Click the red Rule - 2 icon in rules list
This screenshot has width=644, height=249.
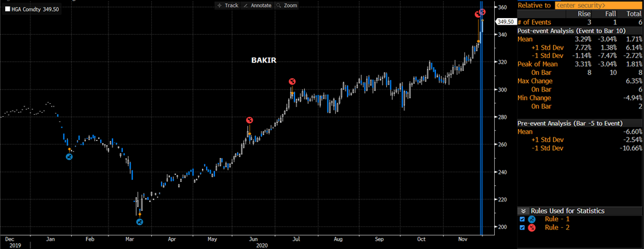pyautogui.click(x=532, y=227)
